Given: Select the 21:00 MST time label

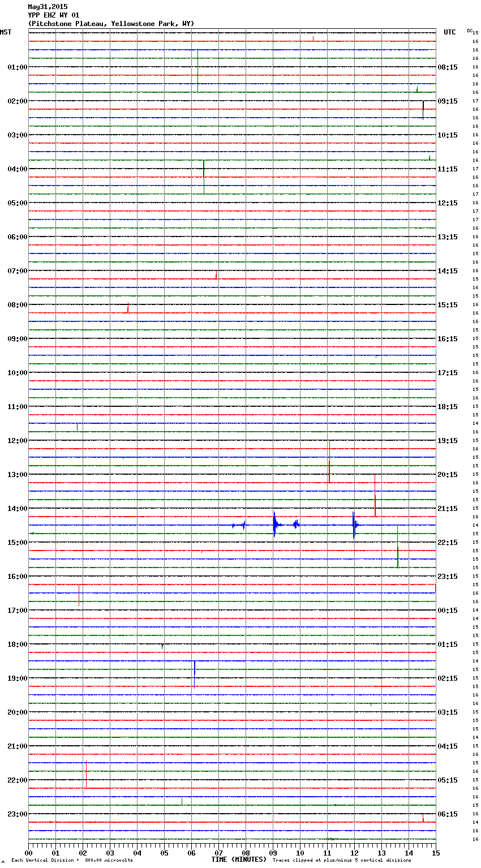Looking at the screenshot, I should (17, 746).
